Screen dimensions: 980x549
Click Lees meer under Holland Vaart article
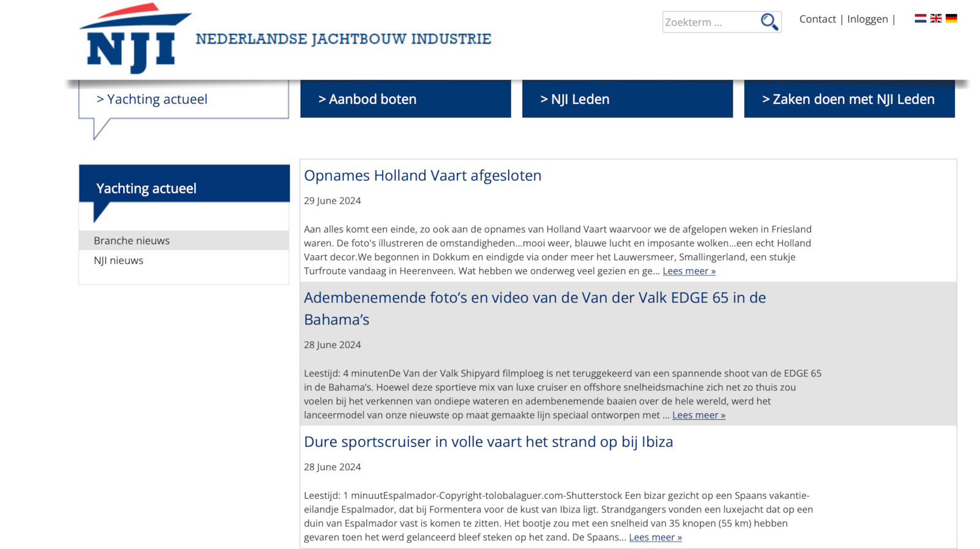tap(689, 271)
